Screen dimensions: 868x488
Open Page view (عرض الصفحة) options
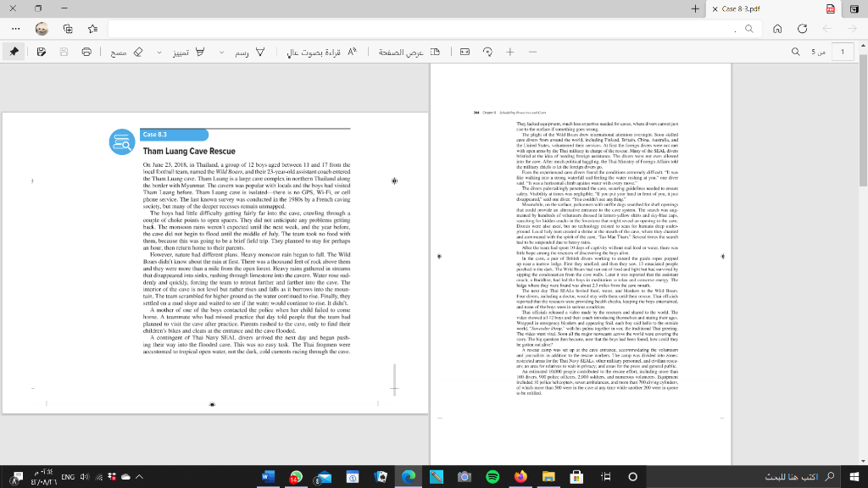(409, 52)
